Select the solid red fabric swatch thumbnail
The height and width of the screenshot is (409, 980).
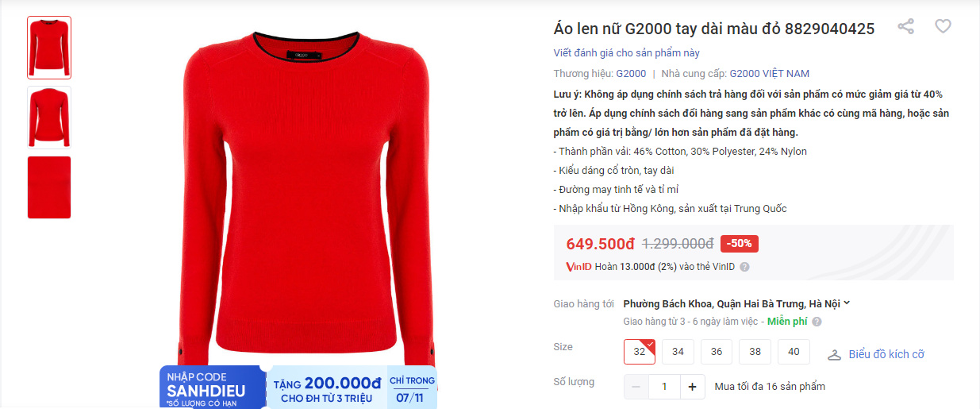[49, 187]
